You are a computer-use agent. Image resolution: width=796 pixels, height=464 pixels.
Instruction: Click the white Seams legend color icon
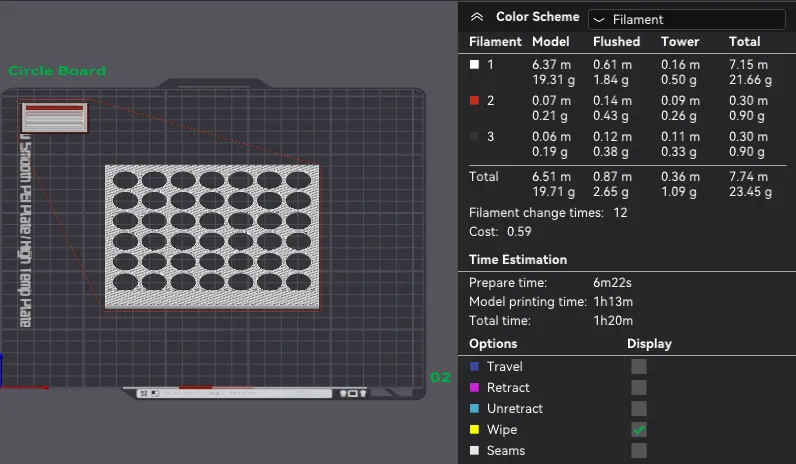pyautogui.click(x=474, y=450)
